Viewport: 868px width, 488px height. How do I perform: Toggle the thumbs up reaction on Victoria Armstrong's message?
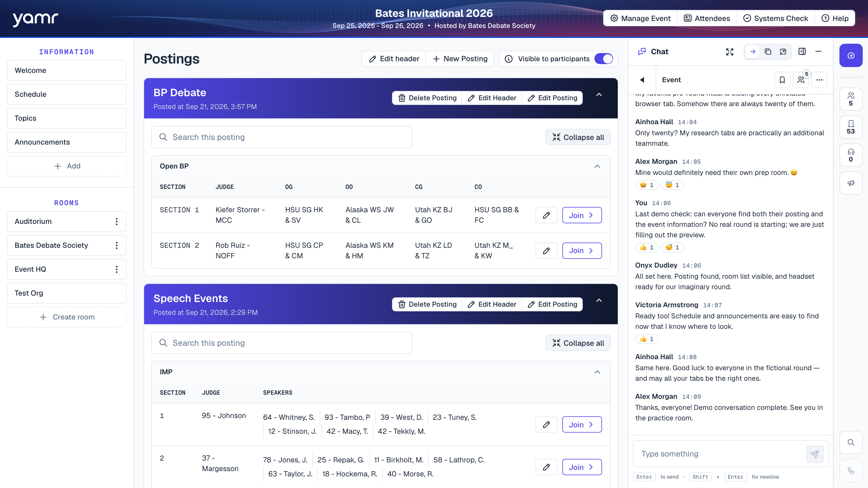tap(647, 339)
